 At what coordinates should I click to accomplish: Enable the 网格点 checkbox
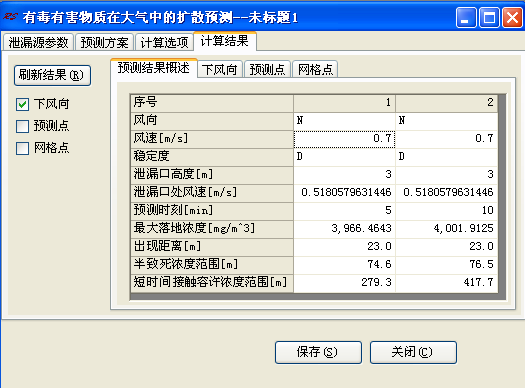22,148
